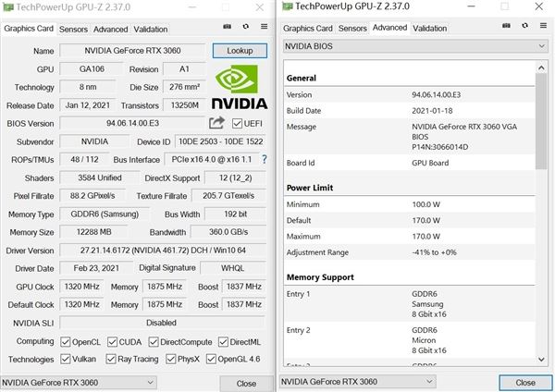Screen dimensions: 555x392
Task: Select Advanced tab in right window
Action: [x=389, y=27]
